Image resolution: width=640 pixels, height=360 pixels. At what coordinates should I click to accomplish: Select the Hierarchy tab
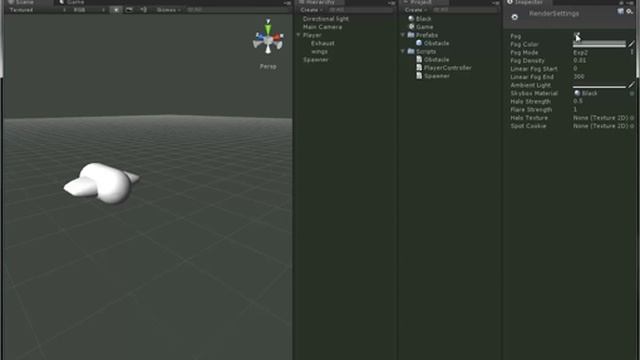click(x=320, y=2)
